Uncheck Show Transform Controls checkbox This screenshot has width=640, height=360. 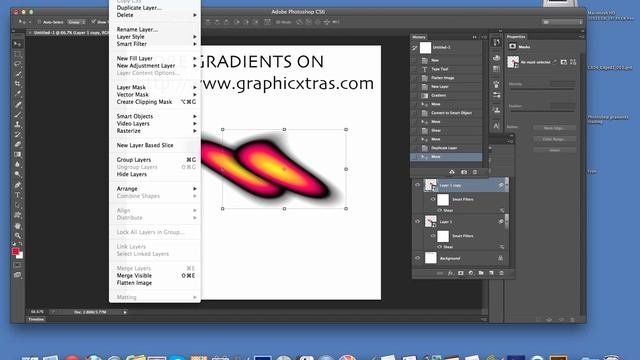click(x=93, y=22)
